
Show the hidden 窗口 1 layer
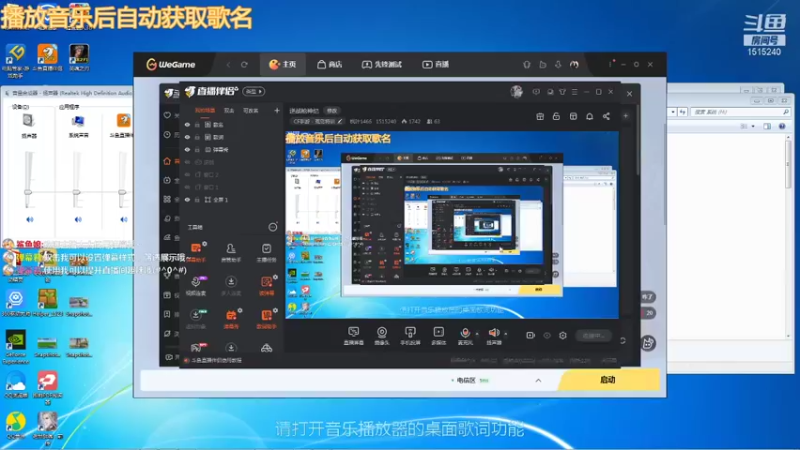[187, 187]
